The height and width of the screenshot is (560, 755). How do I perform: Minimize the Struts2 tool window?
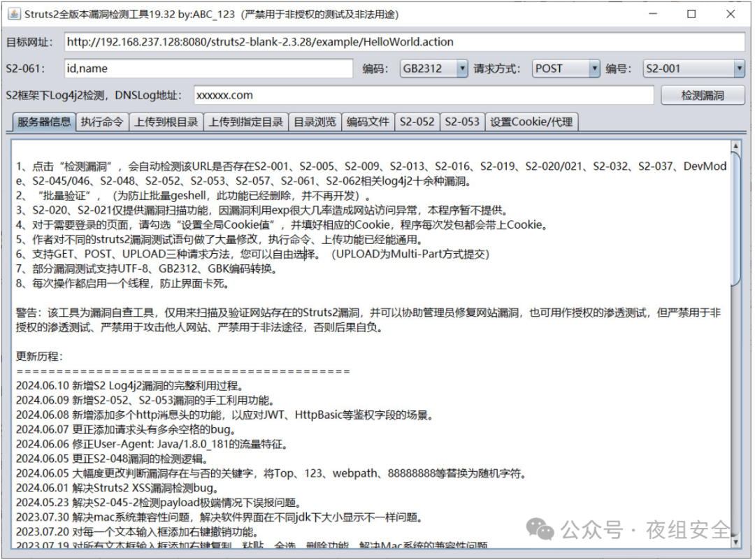(x=653, y=14)
